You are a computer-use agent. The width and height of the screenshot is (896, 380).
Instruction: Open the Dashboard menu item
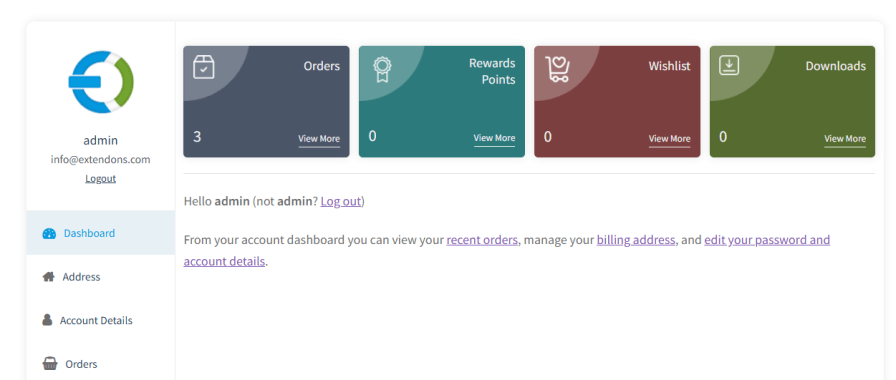[x=101, y=233]
